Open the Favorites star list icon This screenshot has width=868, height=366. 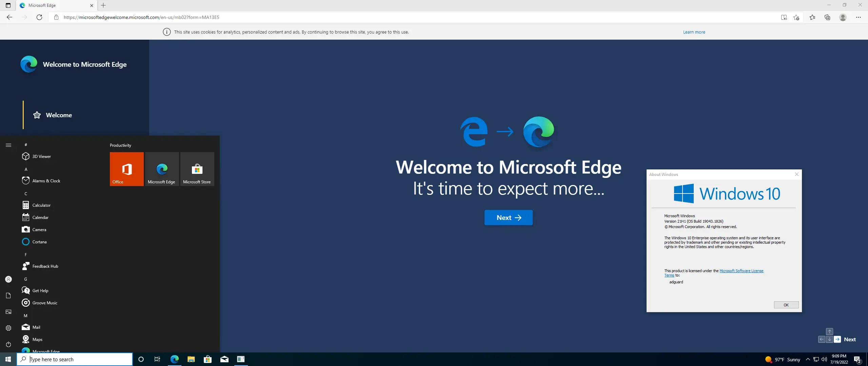(x=812, y=17)
